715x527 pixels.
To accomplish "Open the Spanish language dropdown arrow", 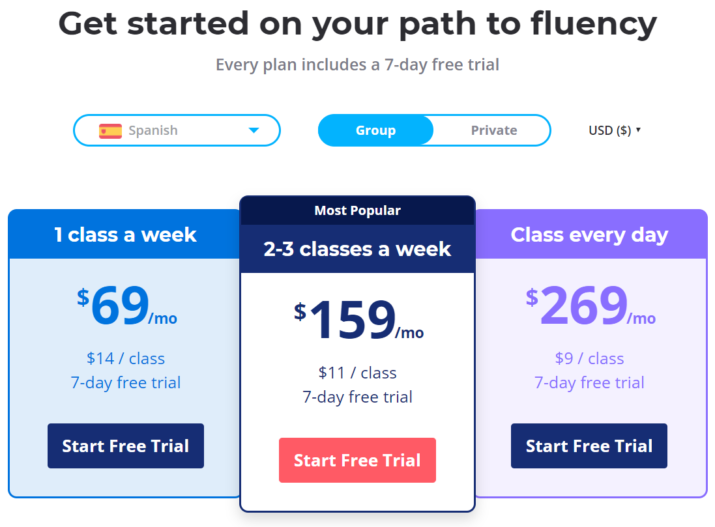I will (x=254, y=130).
